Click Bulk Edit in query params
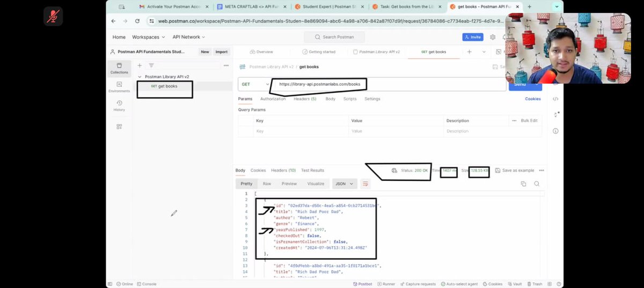The height and width of the screenshot is (288, 644). click(529, 121)
